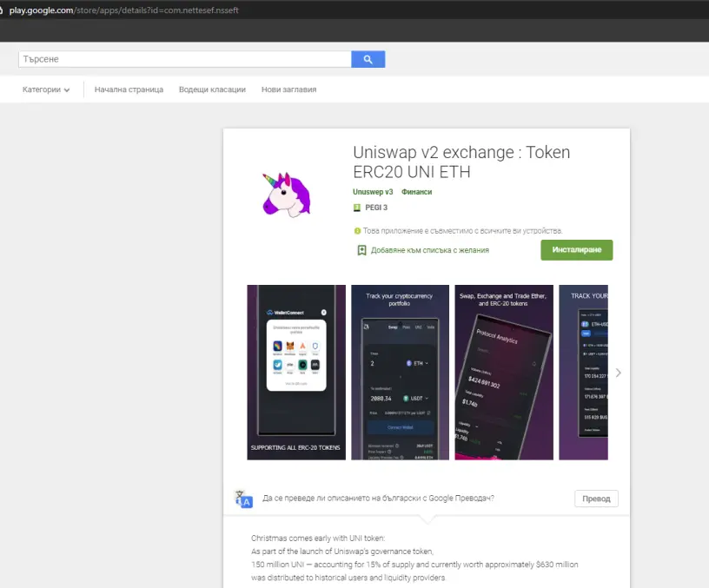709x588 pixels.
Task: Click the blue search magnifier button
Action: [368, 59]
